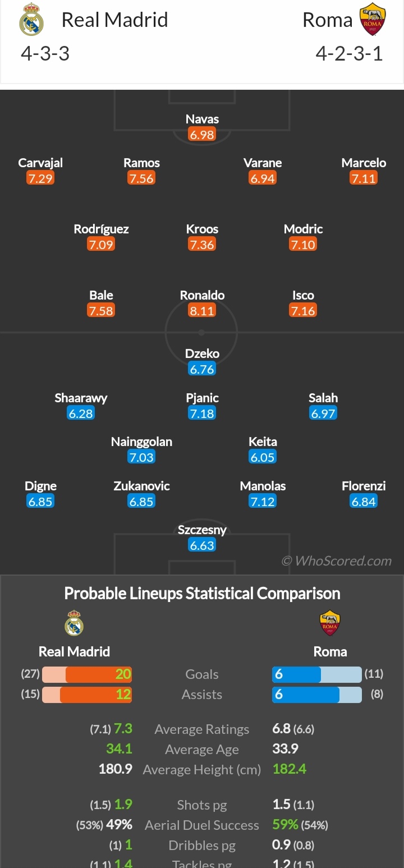Click the Roma team name header

(327, 20)
